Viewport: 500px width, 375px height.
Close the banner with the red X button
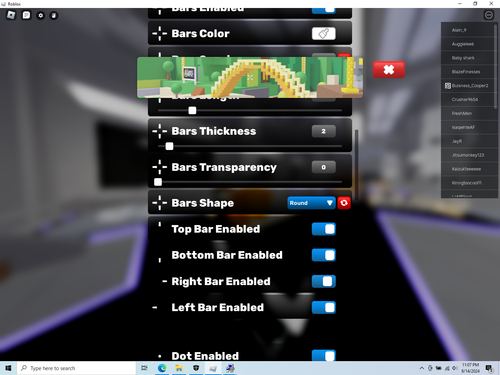click(389, 70)
